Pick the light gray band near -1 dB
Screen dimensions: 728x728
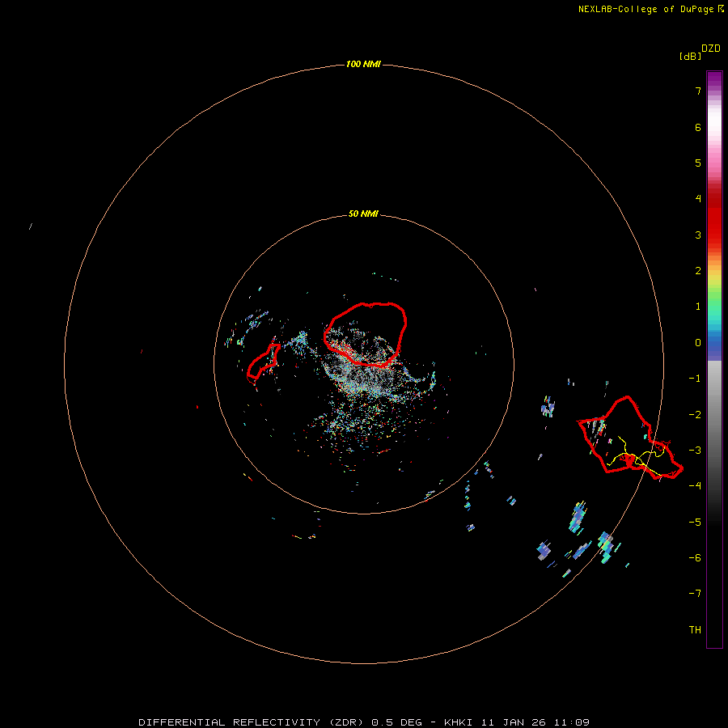714,376
